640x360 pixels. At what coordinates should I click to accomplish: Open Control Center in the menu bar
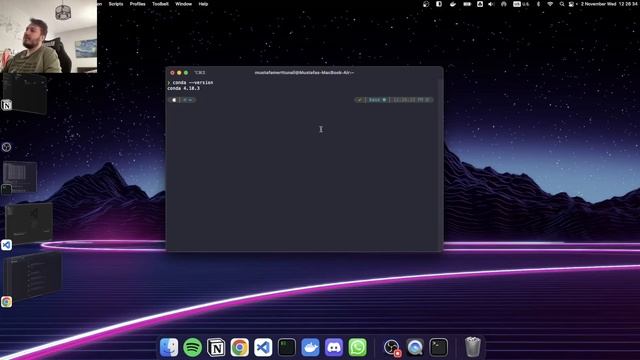(x=571, y=4)
